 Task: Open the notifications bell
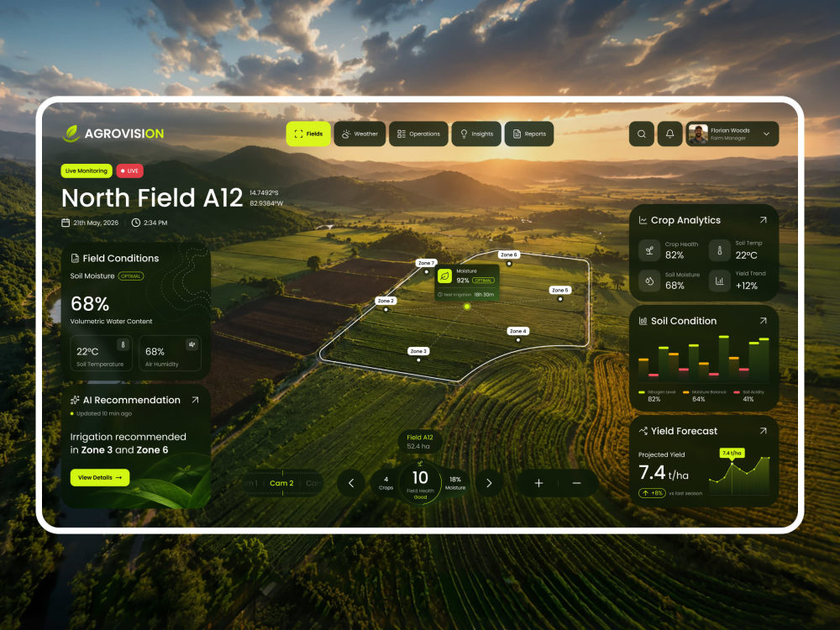669,134
